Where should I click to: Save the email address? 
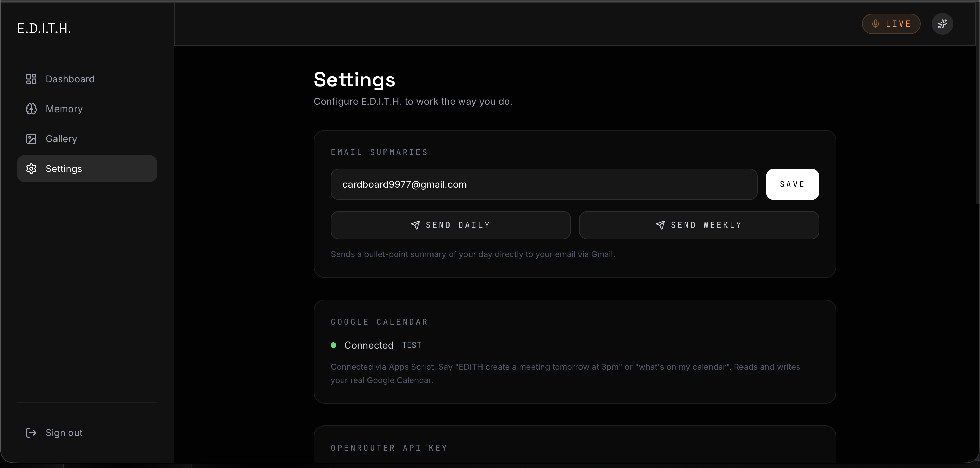(793, 184)
